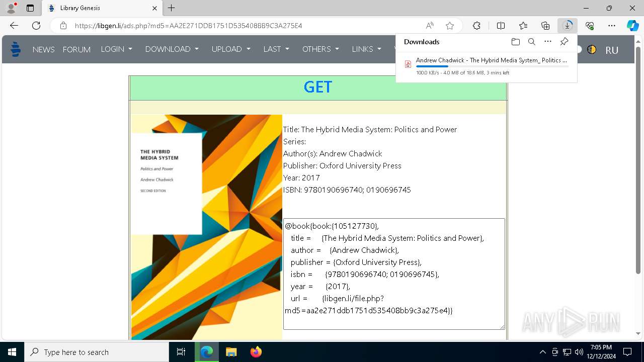This screenshot has width=644, height=362.
Task: Add this page to favorites star
Action: [x=450, y=26]
